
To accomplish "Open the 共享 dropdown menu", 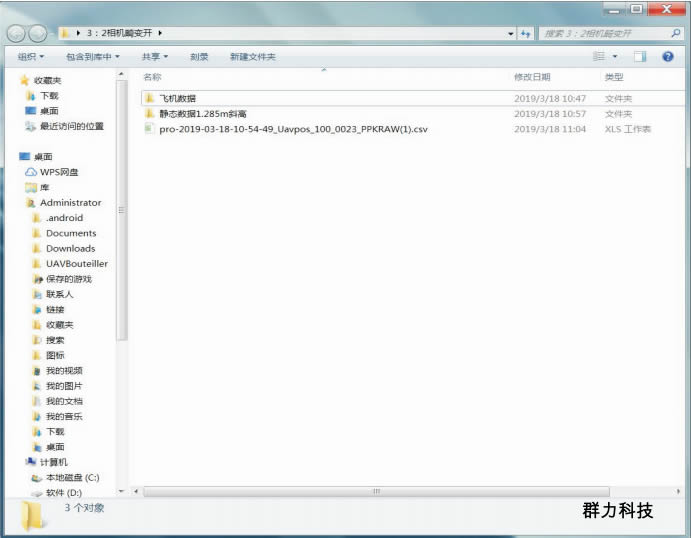I will click(x=154, y=57).
